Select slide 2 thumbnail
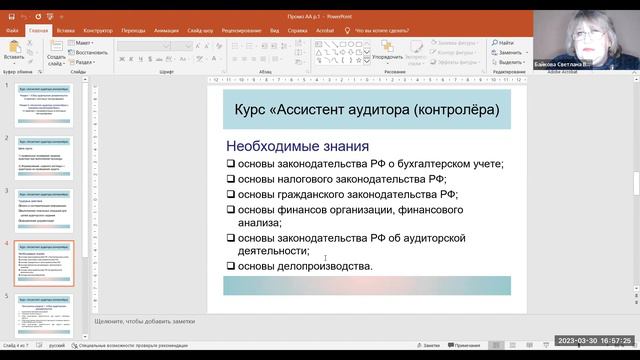Image resolution: width=640 pixels, height=360 pixels. tap(44, 158)
